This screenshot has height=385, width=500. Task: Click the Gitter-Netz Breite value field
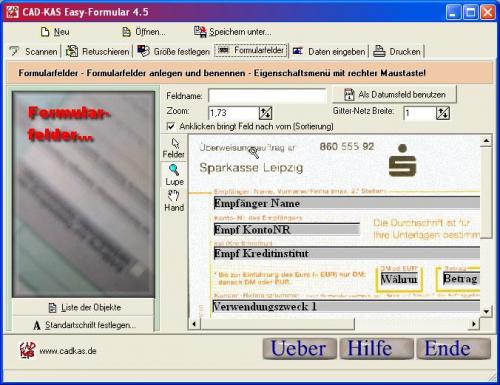[419, 113]
